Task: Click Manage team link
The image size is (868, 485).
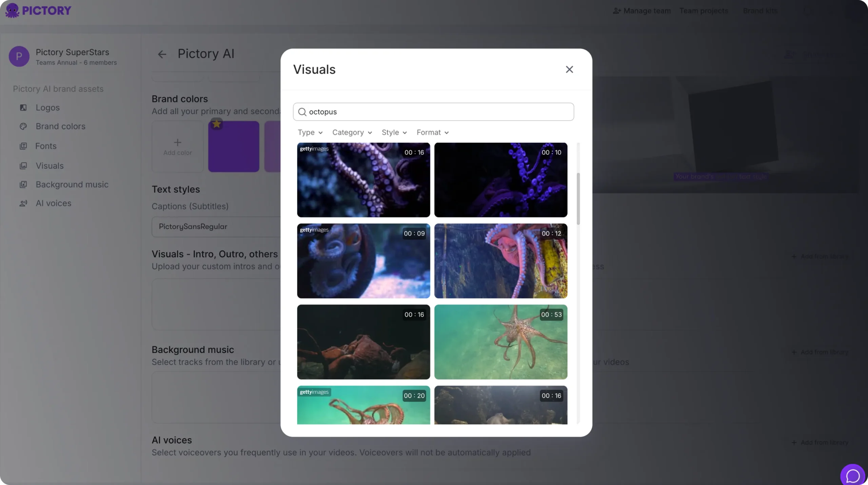Action: pos(642,11)
